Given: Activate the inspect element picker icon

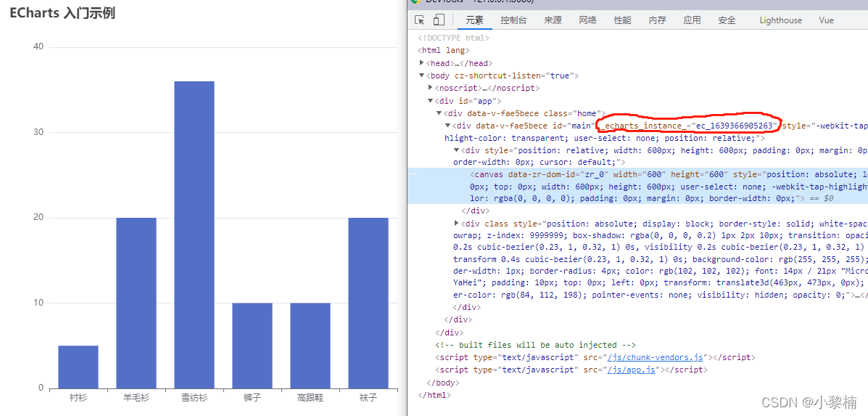Looking at the screenshot, I should pyautogui.click(x=420, y=20).
